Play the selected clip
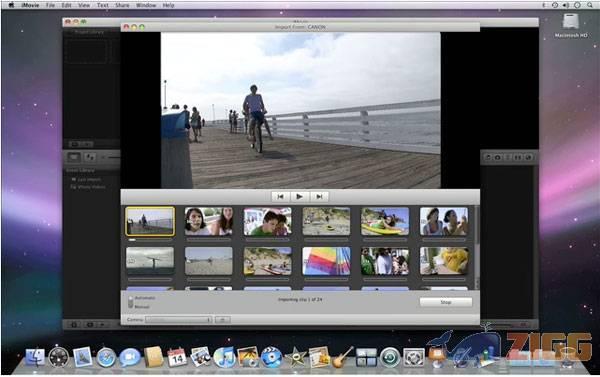The image size is (600, 377). tap(300, 196)
